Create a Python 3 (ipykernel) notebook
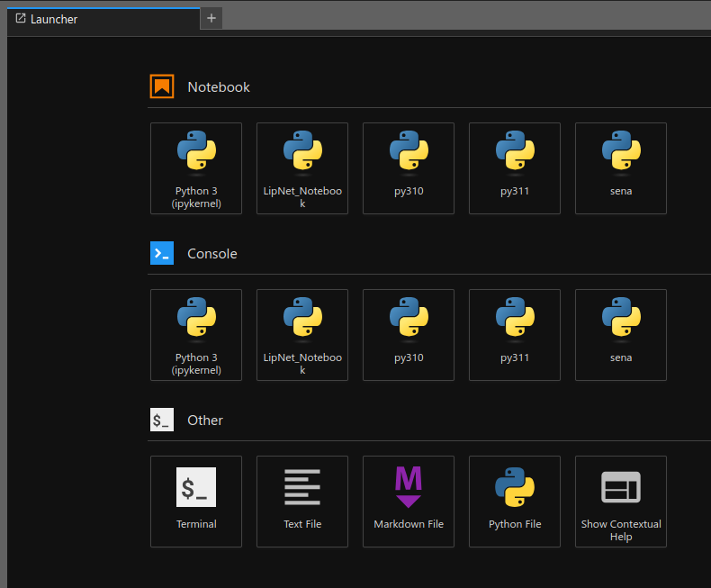This screenshot has height=588, width=711. click(x=196, y=168)
